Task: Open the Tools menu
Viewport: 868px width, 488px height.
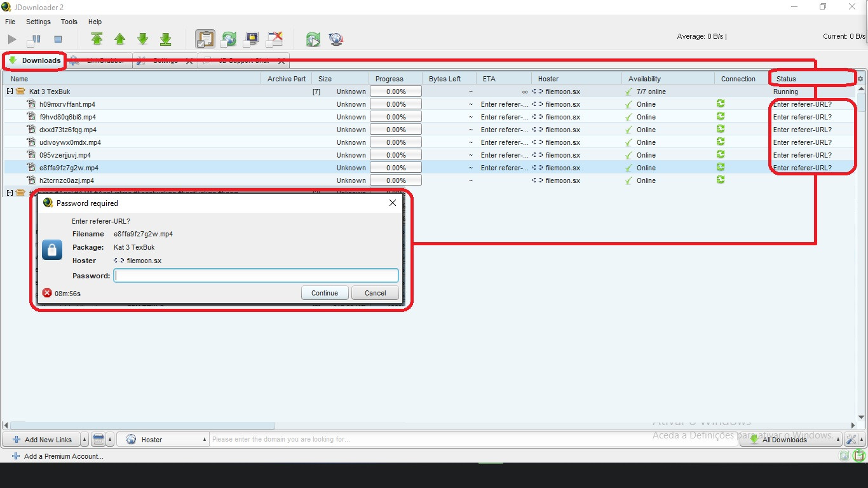Action: coord(69,22)
